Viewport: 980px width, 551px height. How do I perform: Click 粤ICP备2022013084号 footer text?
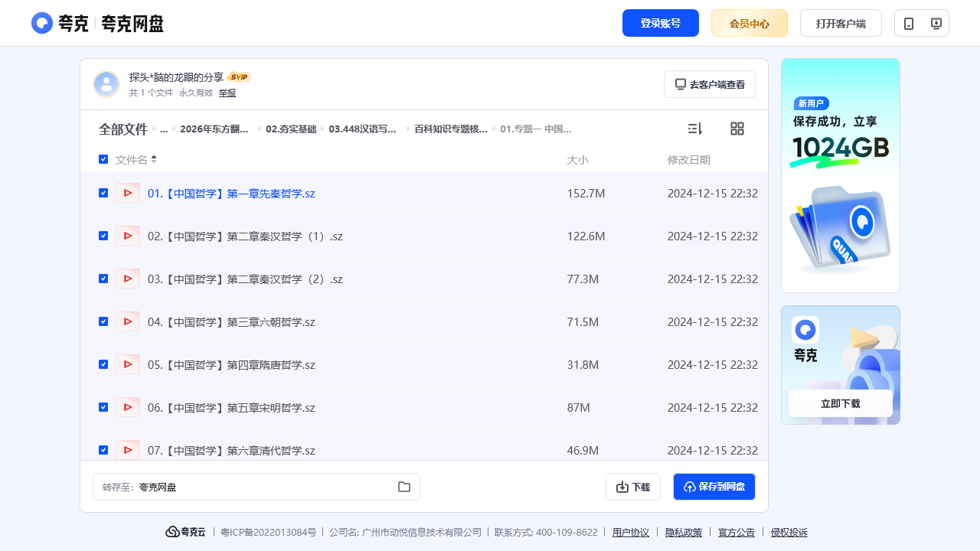point(269,533)
